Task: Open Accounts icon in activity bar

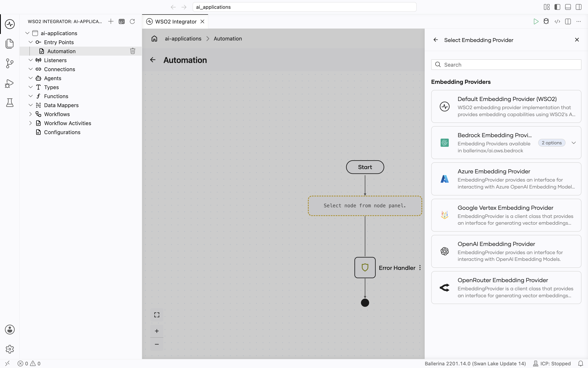Action: click(x=10, y=330)
